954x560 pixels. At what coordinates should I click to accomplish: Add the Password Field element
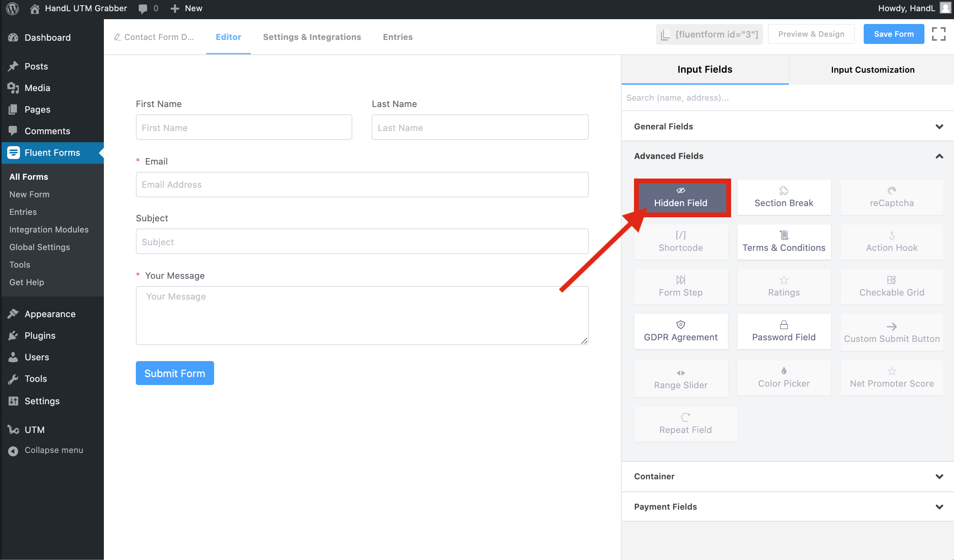tap(783, 332)
